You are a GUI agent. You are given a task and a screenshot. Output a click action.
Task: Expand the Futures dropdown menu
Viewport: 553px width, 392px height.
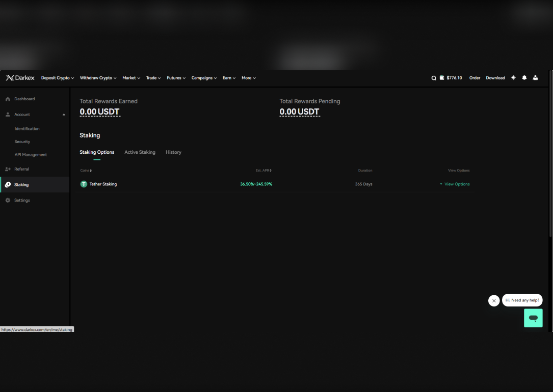click(x=176, y=78)
